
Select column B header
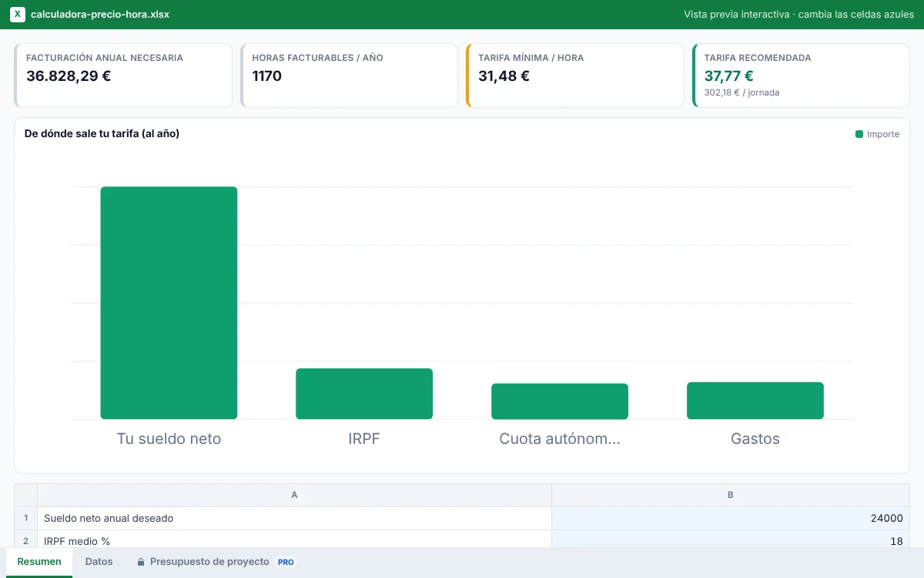click(731, 495)
